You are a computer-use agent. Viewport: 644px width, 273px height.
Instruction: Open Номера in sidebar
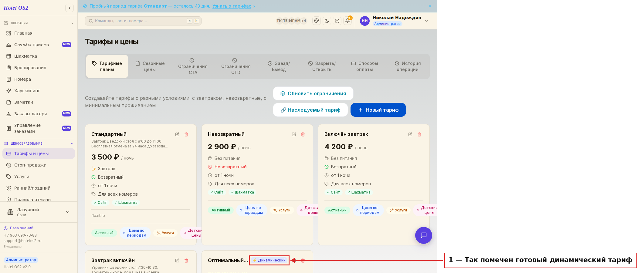pos(39,79)
